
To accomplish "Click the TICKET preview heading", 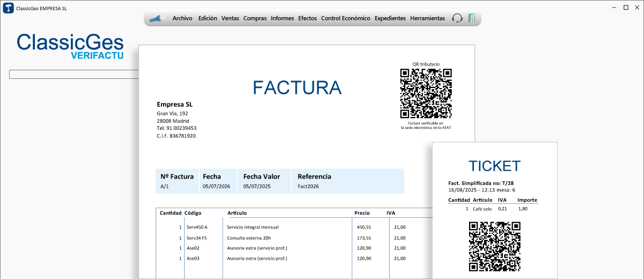I will [x=494, y=166].
